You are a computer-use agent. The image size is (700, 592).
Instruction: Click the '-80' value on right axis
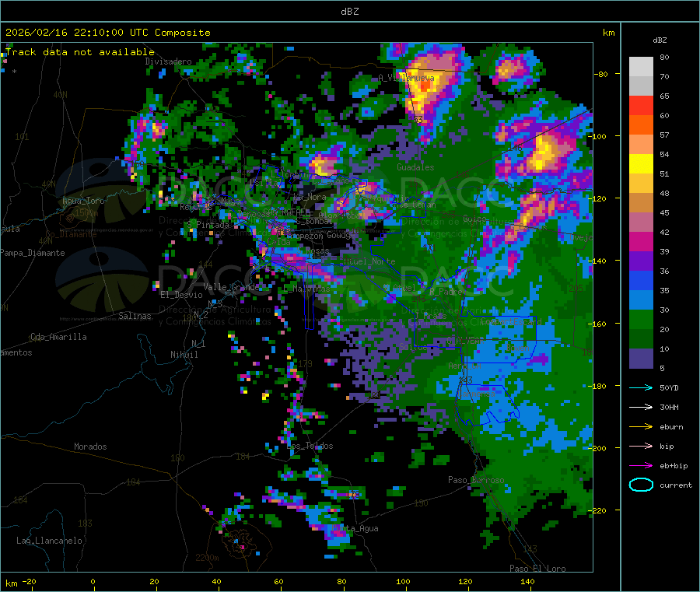pyautogui.click(x=600, y=74)
